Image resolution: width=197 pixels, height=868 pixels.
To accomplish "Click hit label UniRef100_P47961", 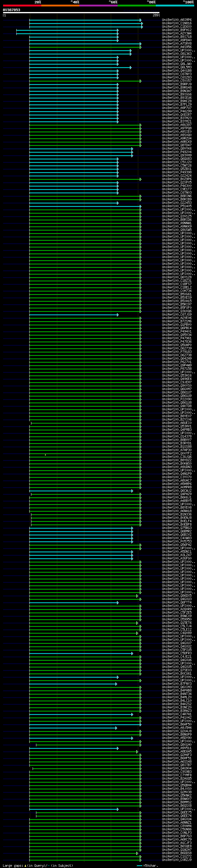I will [177, 338].
